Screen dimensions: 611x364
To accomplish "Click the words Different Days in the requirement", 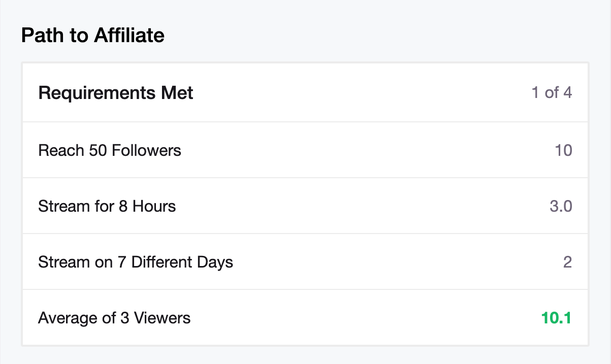I will (182, 262).
